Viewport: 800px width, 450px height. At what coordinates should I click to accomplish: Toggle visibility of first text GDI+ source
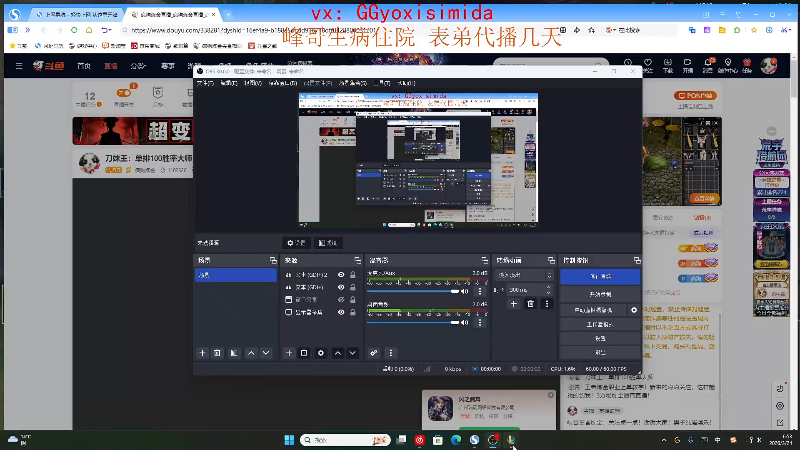(x=341, y=274)
